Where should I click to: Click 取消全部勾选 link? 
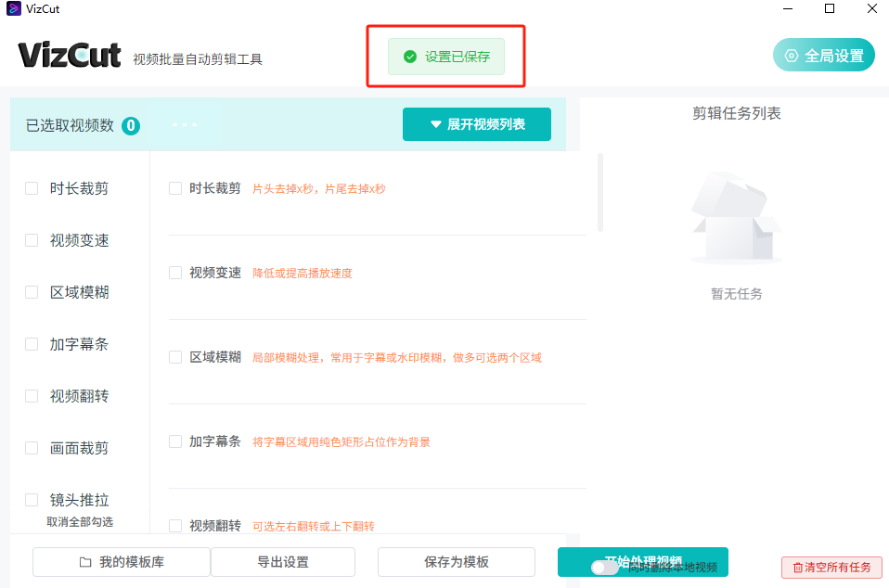80,522
